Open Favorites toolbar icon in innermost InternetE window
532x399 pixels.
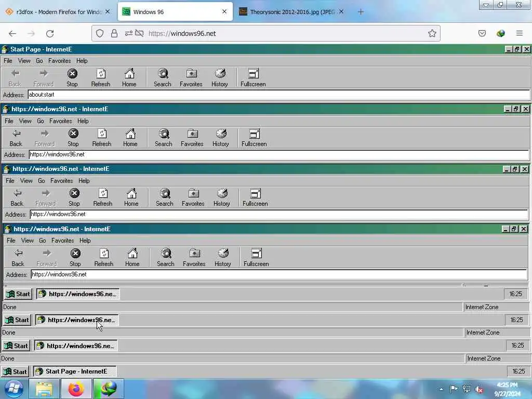[194, 258]
